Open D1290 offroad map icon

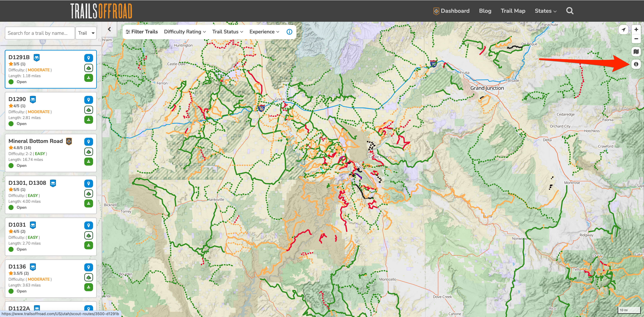89,110
